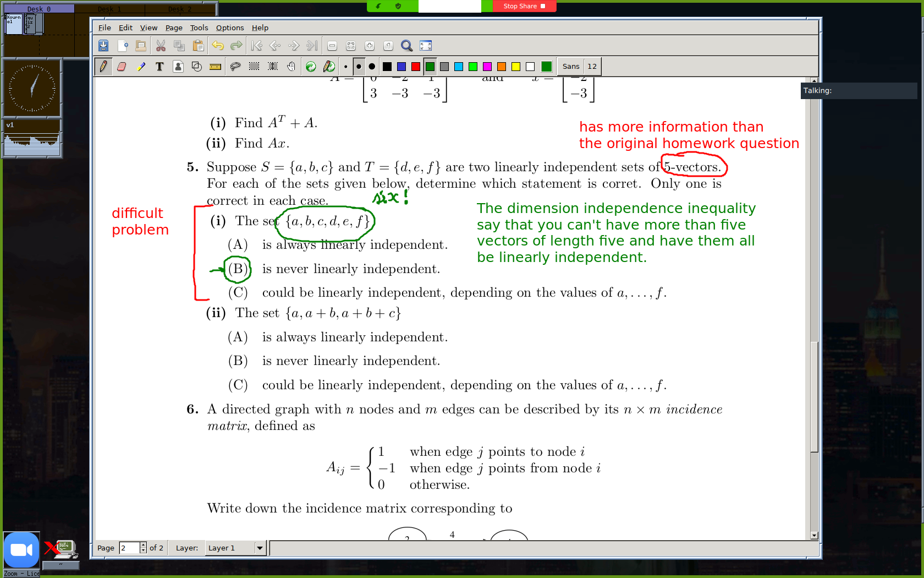The width and height of the screenshot is (924, 578).
Task: Open the Options menu
Action: point(229,28)
